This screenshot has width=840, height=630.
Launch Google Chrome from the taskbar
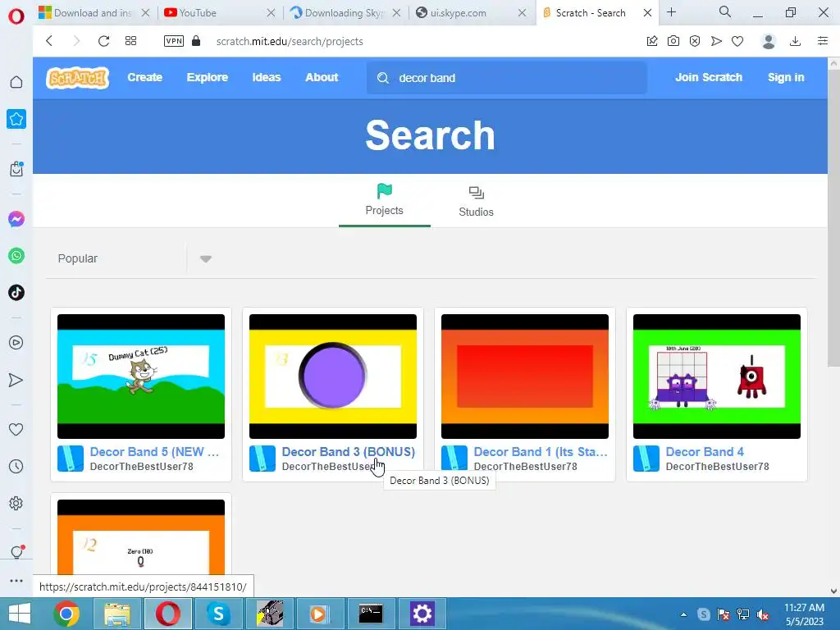(66, 614)
